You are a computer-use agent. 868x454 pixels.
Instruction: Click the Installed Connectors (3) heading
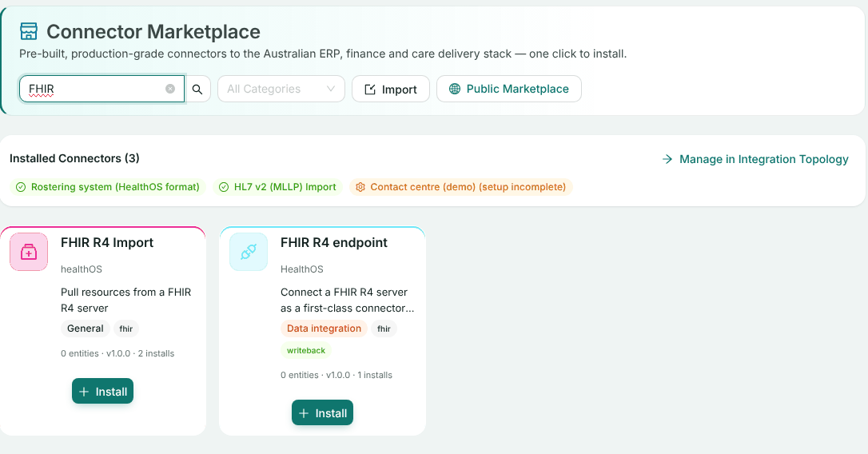click(x=75, y=158)
